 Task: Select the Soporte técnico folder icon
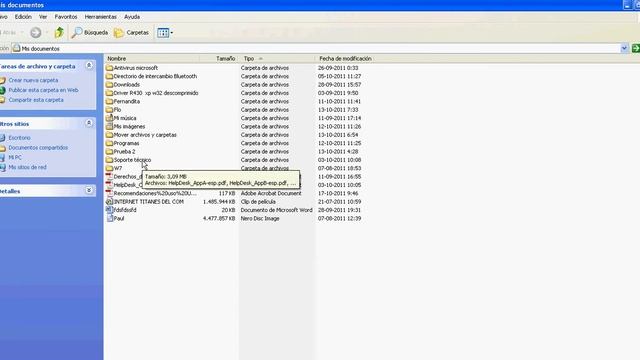pos(109,160)
